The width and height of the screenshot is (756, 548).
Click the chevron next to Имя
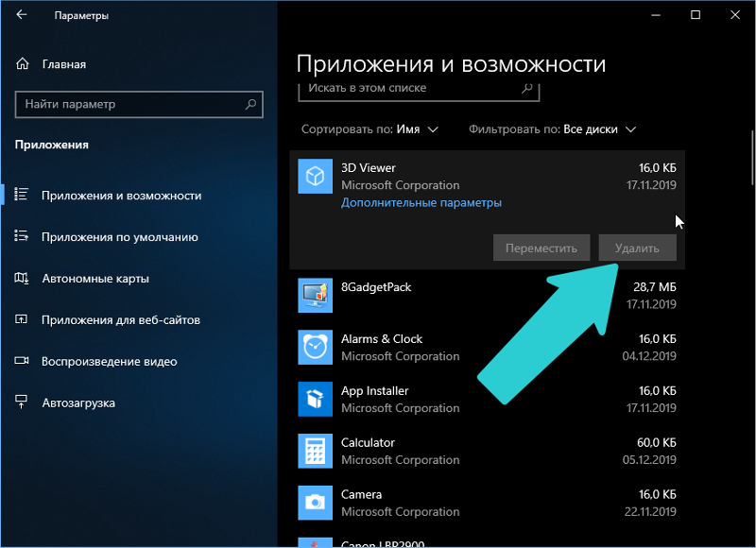(433, 129)
